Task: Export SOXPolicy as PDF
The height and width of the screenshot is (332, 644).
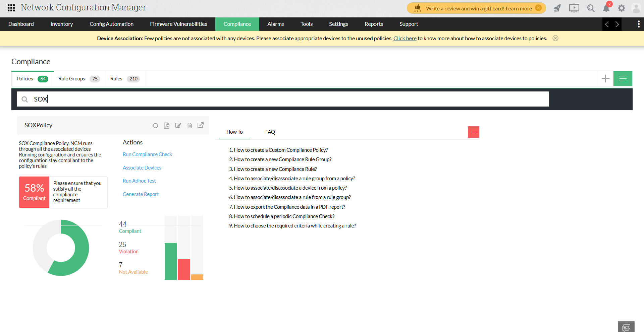Action: [166, 126]
